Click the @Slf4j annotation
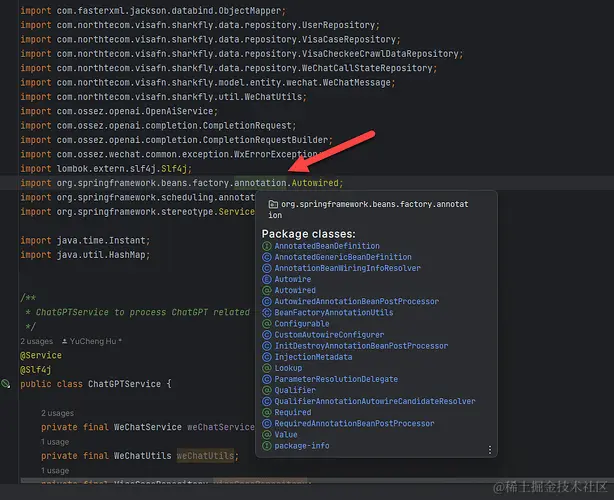614x500 pixels. coord(36,370)
